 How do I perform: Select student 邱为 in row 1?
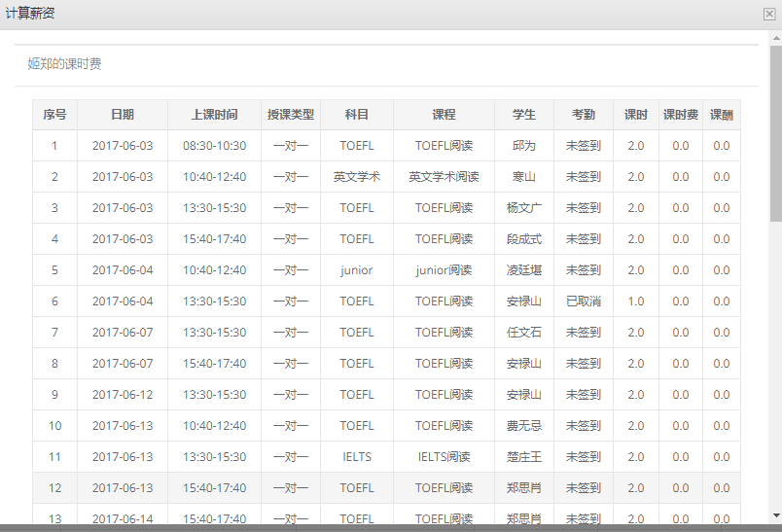tap(524, 146)
